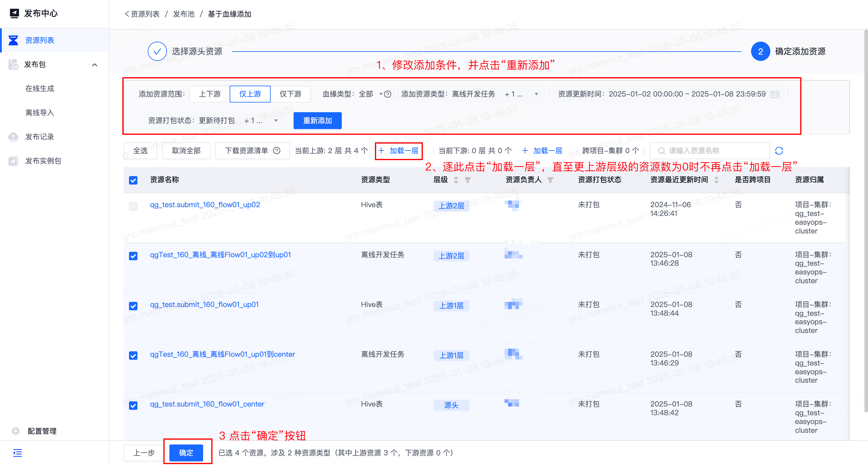
Task: Check the qg_test.submit_160_flow01_up02 row checkbox
Action: [133, 206]
